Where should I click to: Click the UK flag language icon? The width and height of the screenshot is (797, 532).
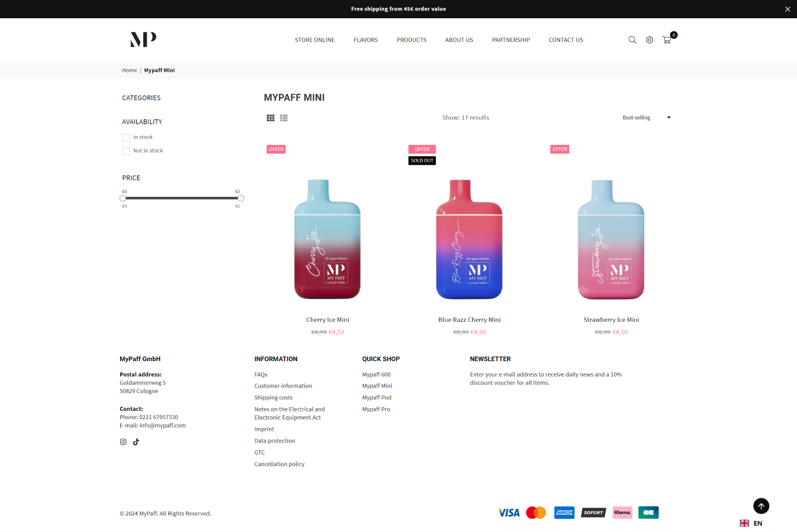pyautogui.click(x=744, y=523)
